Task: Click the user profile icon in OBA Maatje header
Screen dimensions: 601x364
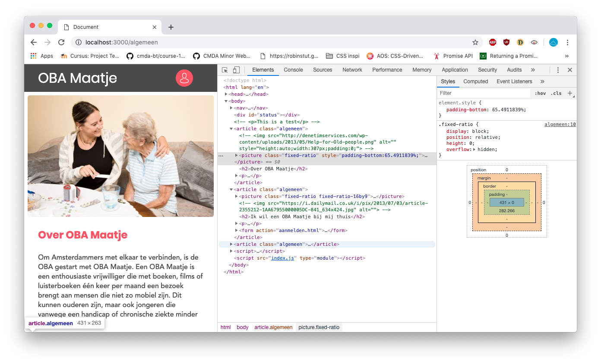Action: click(x=184, y=78)
